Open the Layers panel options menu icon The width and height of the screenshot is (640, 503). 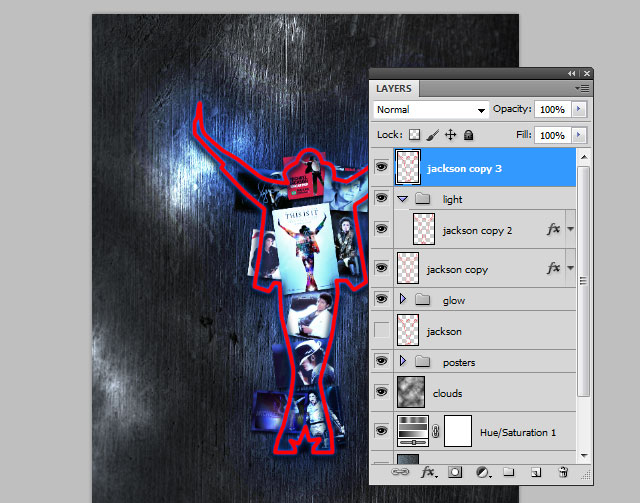coord(582,88)
